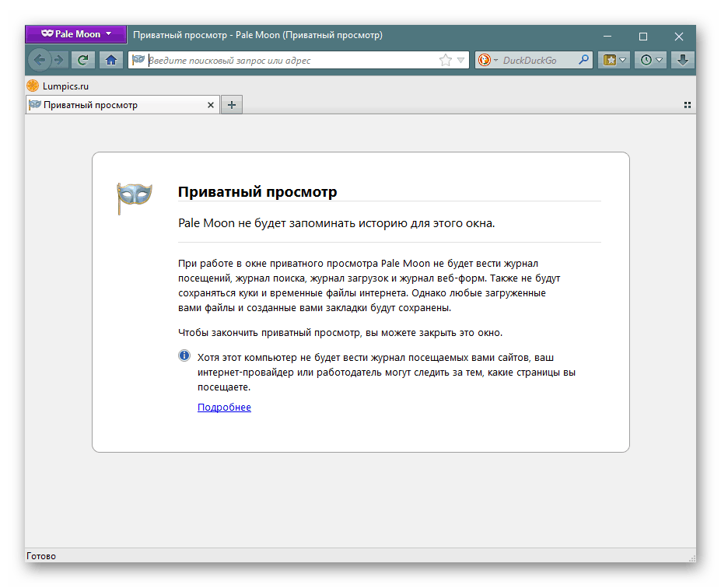Open the downloads panel
The image size is (721, 588).
(x=683, y=60)
